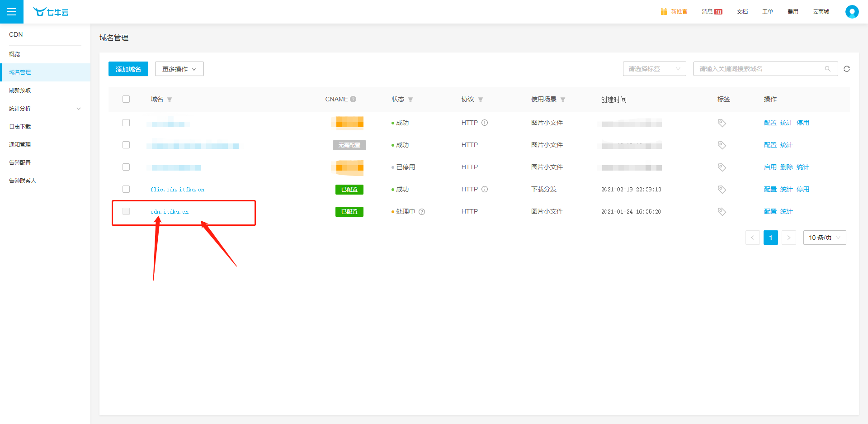
Task: Click 配置 for flie.cdn.itdka.cn
Action: pos(770,189)
